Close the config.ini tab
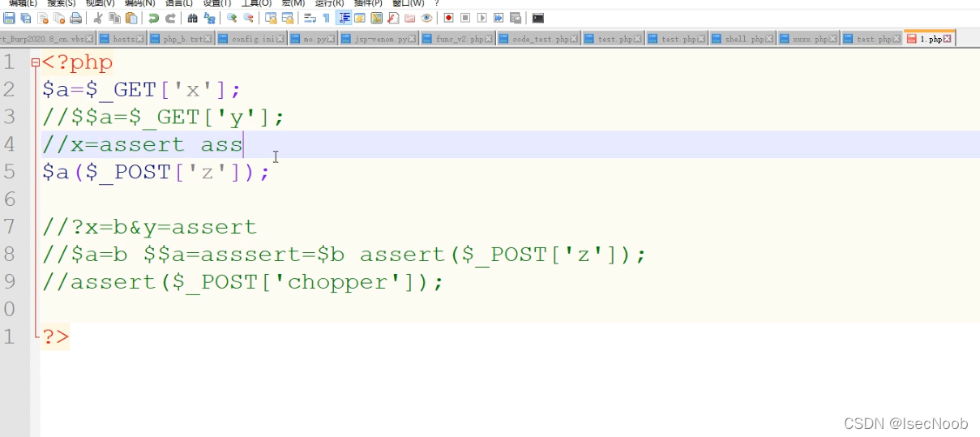Viewport: 980px width, 437px height. pyautogui.click(x=280, y=39)
